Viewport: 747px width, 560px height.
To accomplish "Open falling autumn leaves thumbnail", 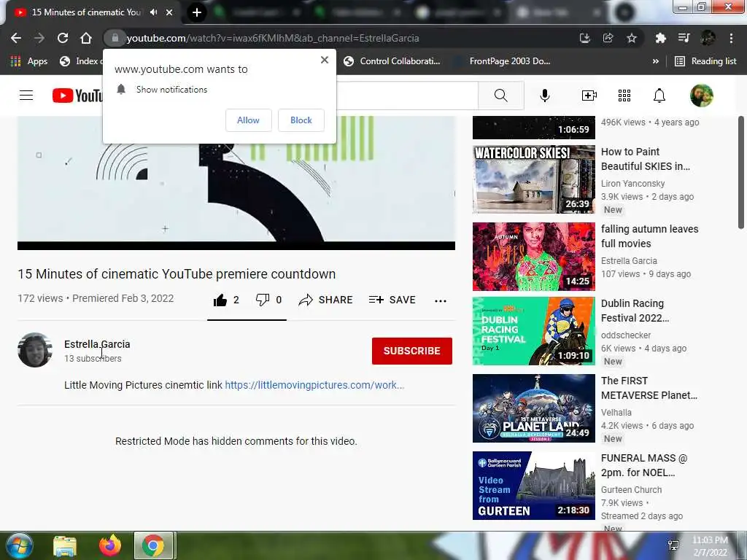I will [x=533, y=256].
